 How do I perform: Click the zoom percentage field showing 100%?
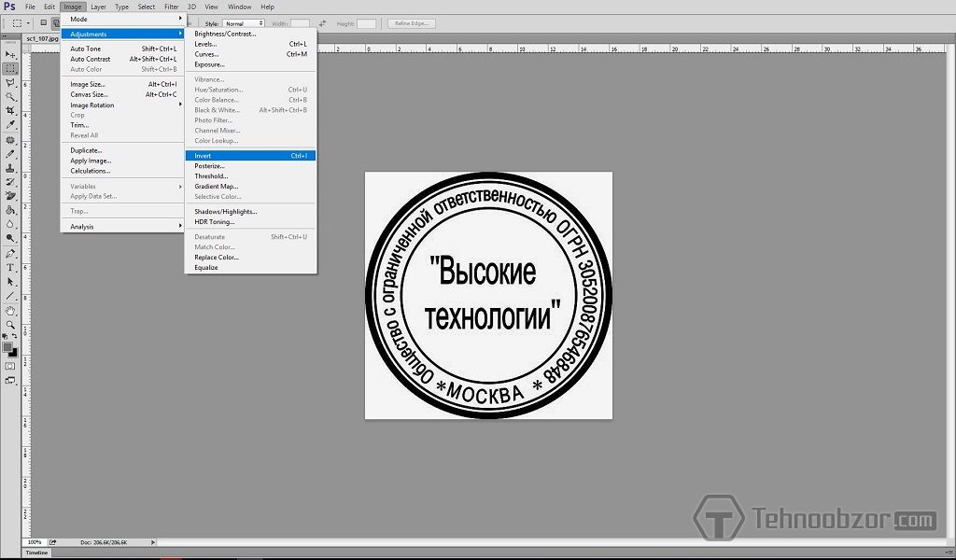pyautogui.click(x=35, y=541)
